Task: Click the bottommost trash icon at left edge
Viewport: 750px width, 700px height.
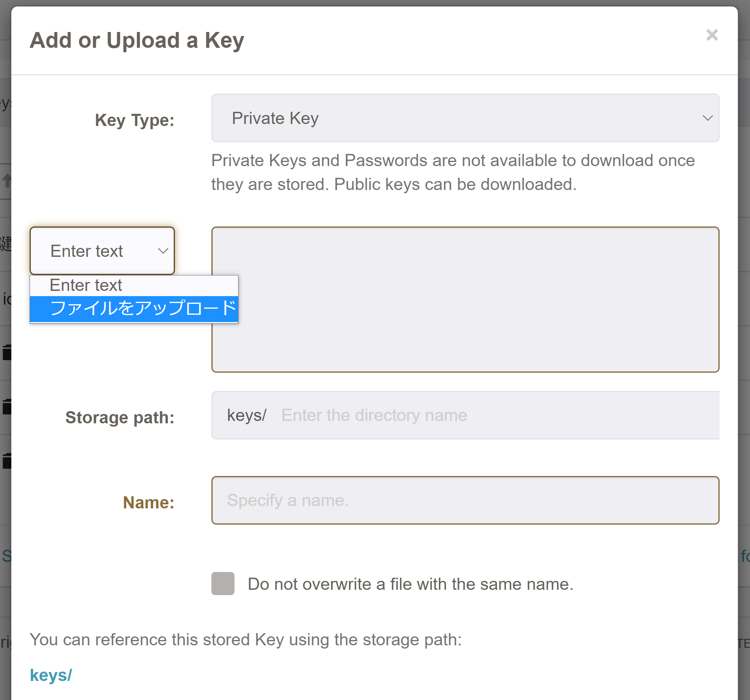Action: coord(7,461)
